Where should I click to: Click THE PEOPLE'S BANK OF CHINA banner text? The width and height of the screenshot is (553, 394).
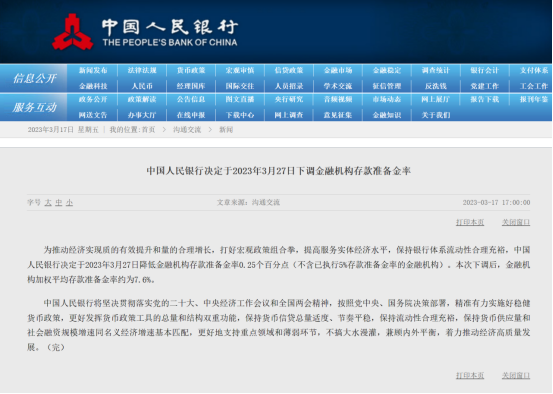pos(170,43)
